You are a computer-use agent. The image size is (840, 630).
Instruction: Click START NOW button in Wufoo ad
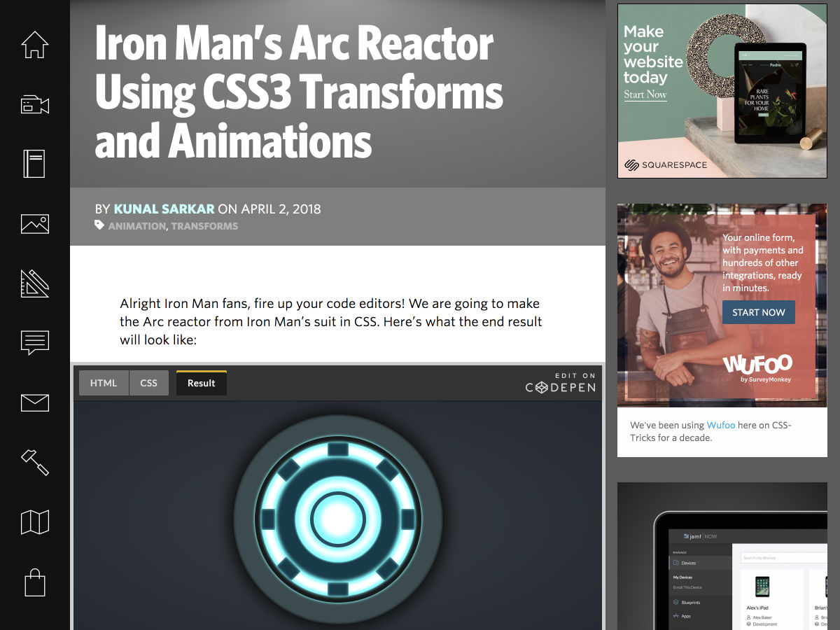[759, 312]
